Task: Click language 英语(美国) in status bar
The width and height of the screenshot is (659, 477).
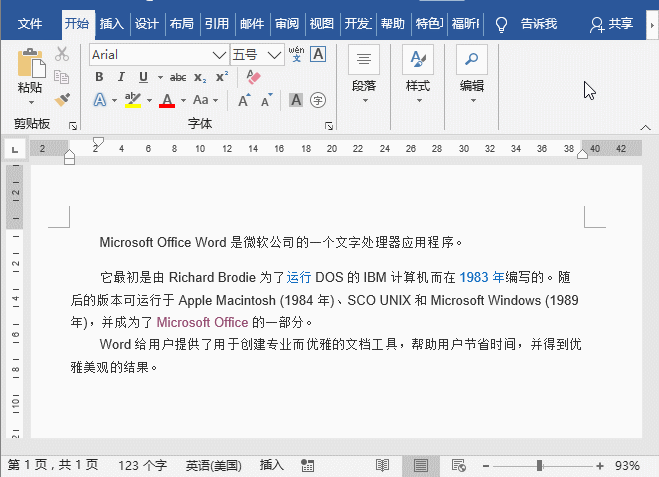Action: click(214, 465)
